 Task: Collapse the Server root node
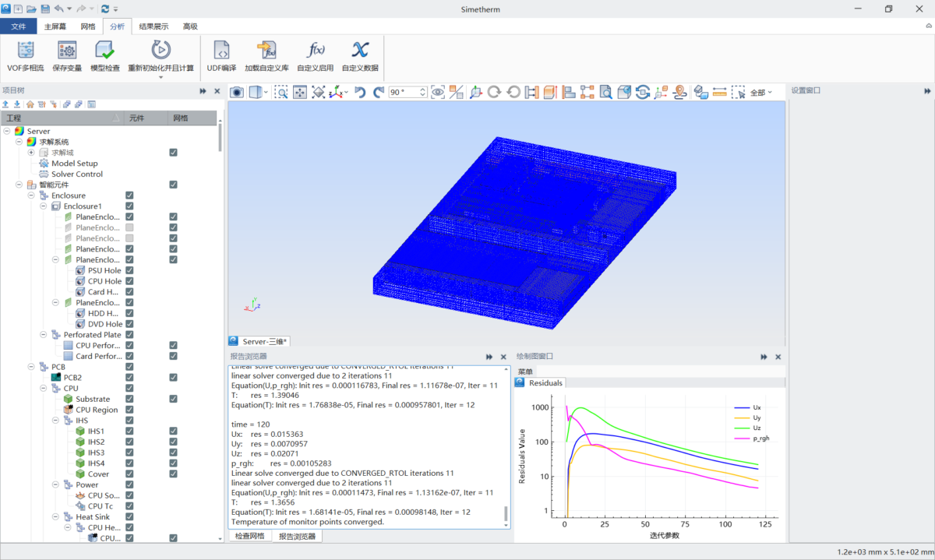[x=7, y=132]
